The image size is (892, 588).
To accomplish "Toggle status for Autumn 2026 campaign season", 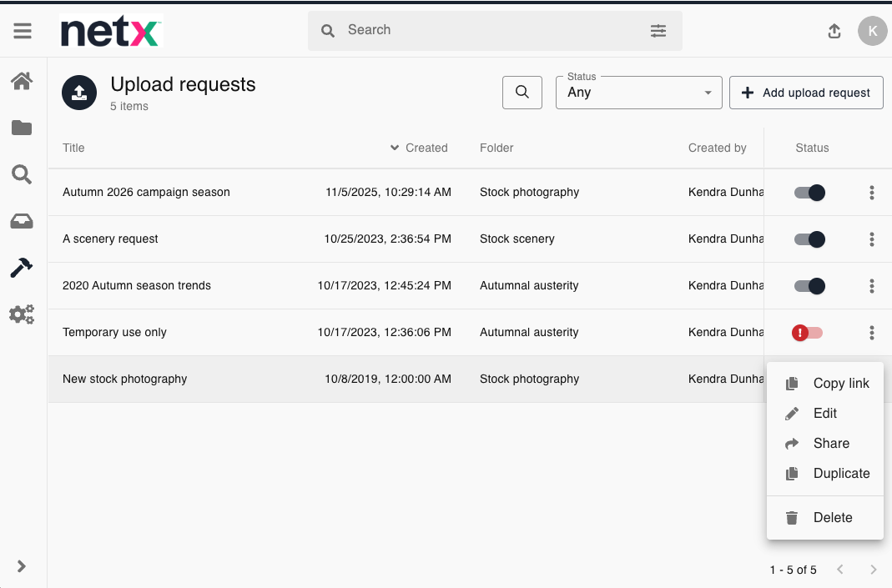I will pos(809,193).
